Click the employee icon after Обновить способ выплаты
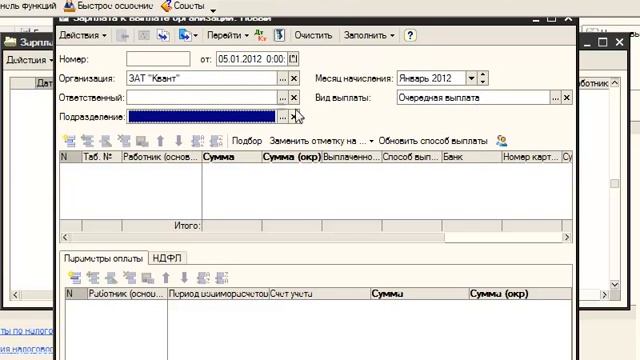Image resolution: width=640 pixels, height=360 pixels. click(x=502, y=141)
